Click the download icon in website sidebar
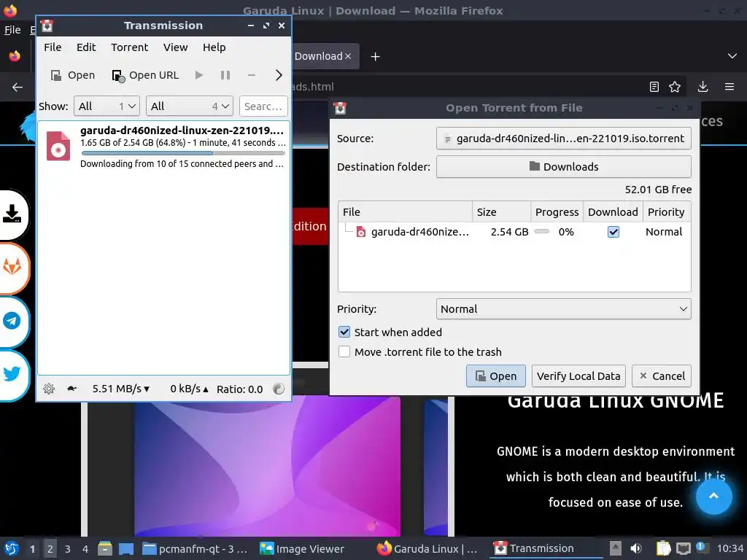Image resolution: width=747 pixels, height=560 pixels. pyautogui.click(x=12, y=214)
